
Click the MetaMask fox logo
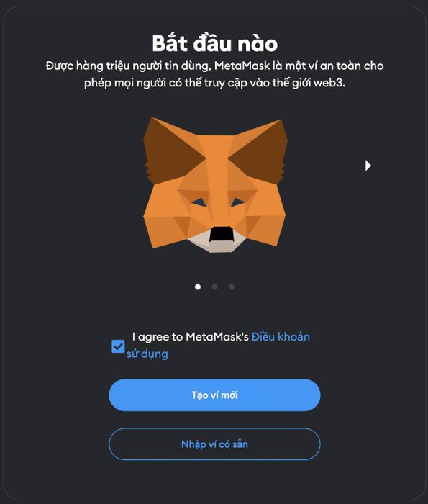point(214,185)
